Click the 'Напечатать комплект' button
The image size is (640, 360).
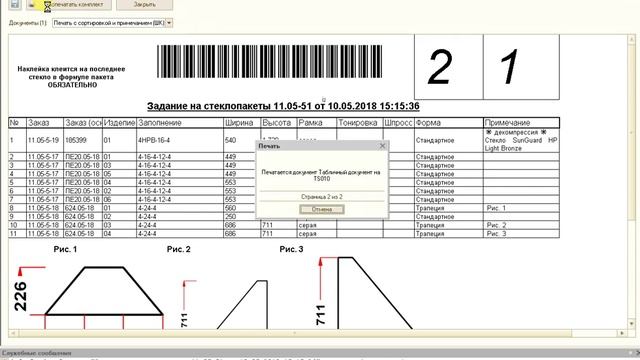69,4
